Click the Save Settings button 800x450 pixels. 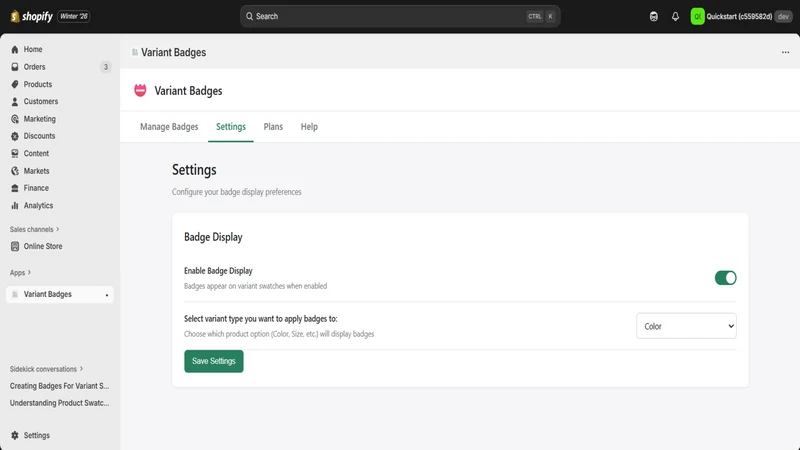[214, 361]
